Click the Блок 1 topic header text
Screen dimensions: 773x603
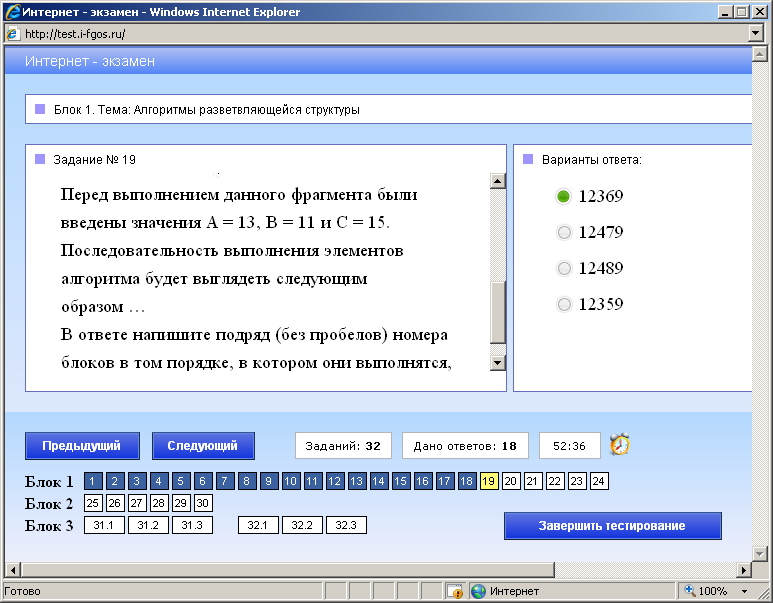pyautogui.click(x=207, y=109)
